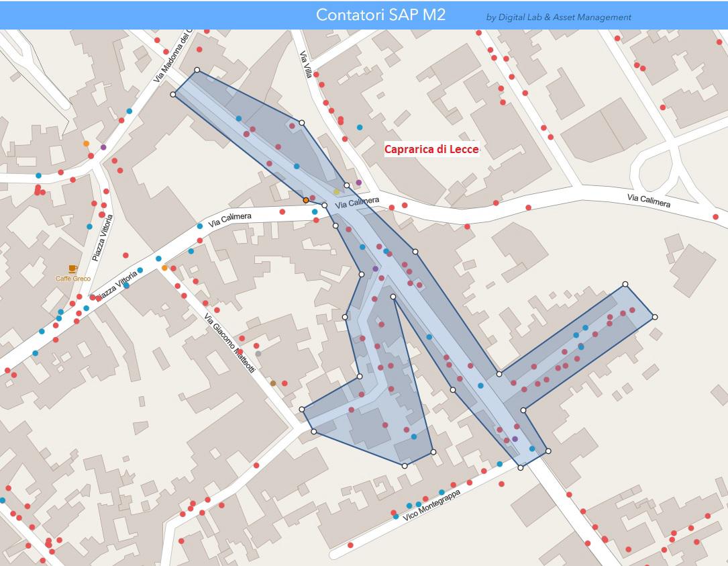Click the rightmost Via Calimera street label
The height and width of the screenshot is (566, 728).
pyautogui.click(x=648, y=201)
